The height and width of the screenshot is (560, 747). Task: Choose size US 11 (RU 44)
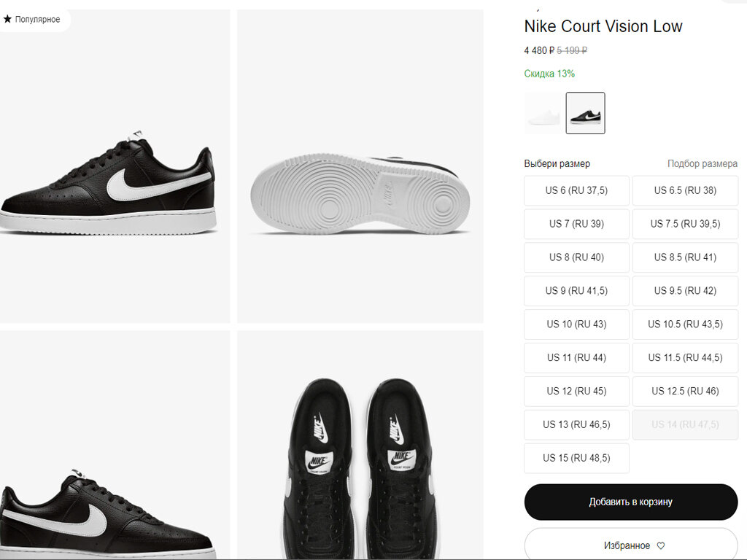[x=576, y=358]
